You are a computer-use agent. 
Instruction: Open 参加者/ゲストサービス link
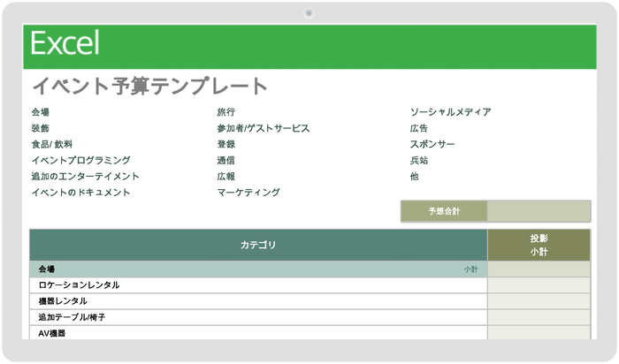pos(264,128)
